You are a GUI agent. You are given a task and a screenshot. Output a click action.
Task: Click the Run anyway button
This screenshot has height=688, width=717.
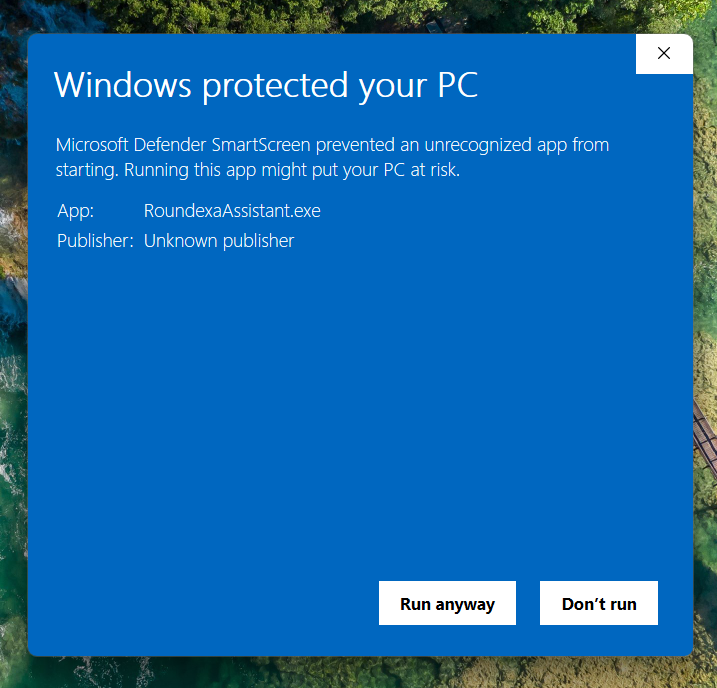[x=447, y=603]
